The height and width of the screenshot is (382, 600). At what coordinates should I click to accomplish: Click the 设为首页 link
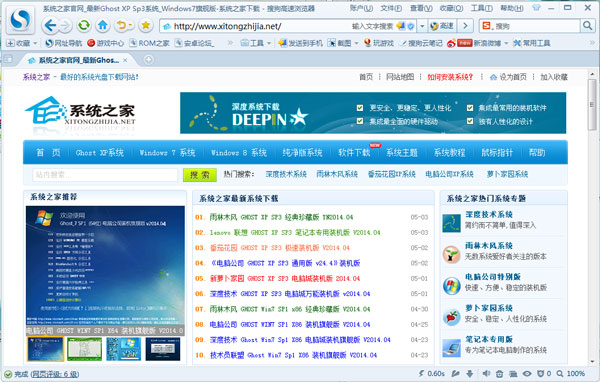[509, 77]
